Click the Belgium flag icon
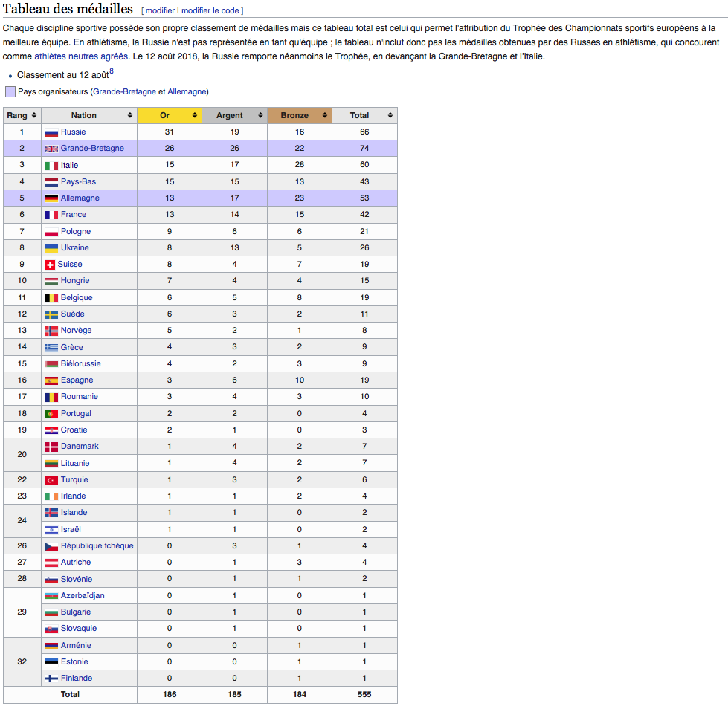Viewport: 728px width, 706px height. pyautogui.click(x=51, y=298)
